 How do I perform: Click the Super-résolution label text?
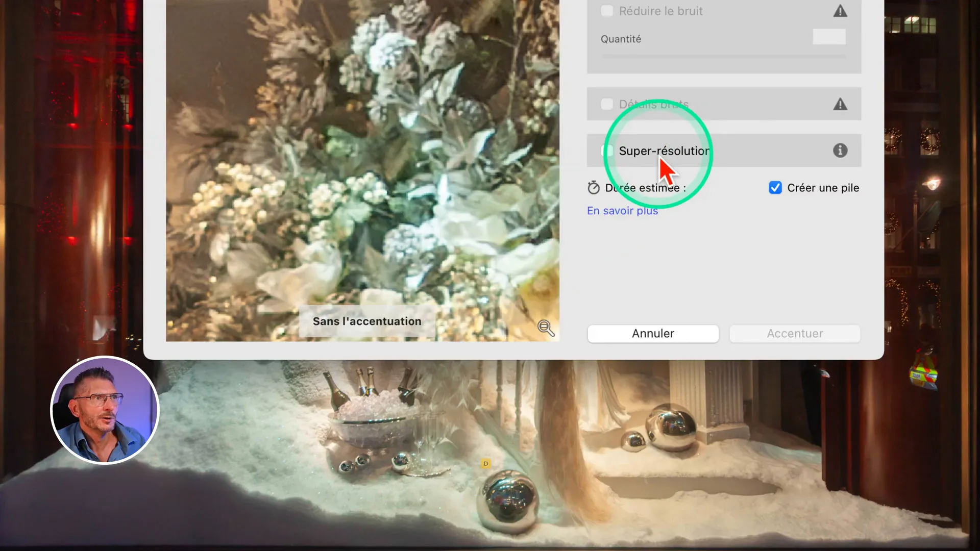tap(664, 151)
